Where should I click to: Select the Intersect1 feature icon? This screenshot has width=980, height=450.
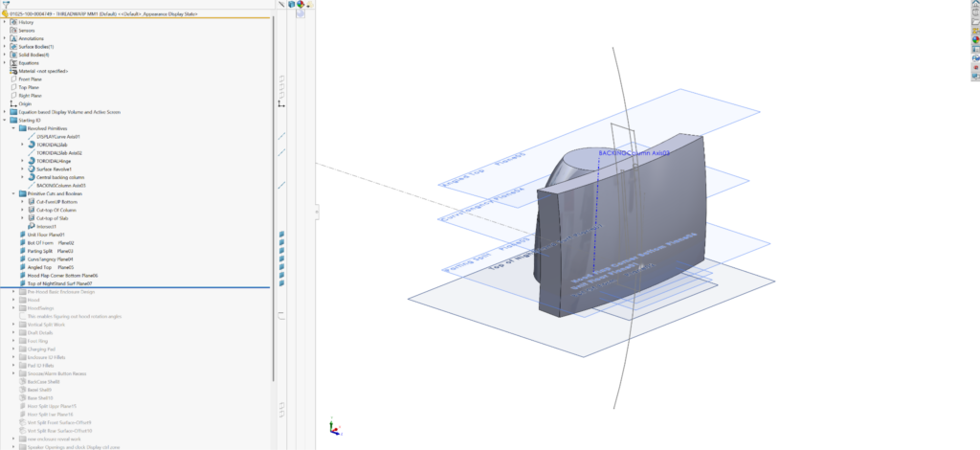32,226
